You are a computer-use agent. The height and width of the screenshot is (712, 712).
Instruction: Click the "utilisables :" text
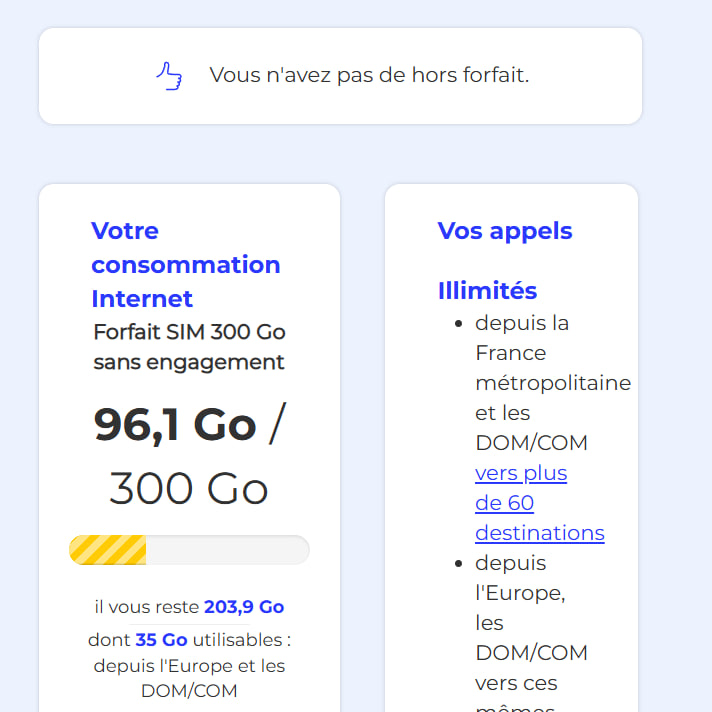pos(241,640)
